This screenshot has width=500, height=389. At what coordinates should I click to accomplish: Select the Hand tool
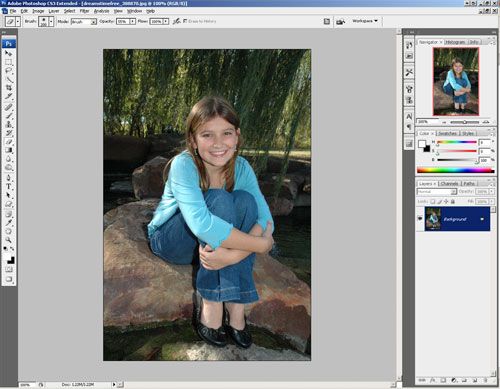coord(9,231)
